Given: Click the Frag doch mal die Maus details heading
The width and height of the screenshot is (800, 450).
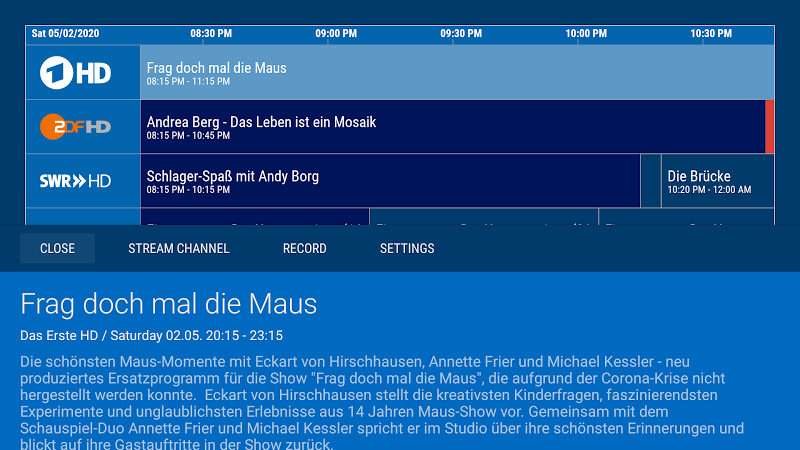Looking at the screenshot, I should click(169, 304).
